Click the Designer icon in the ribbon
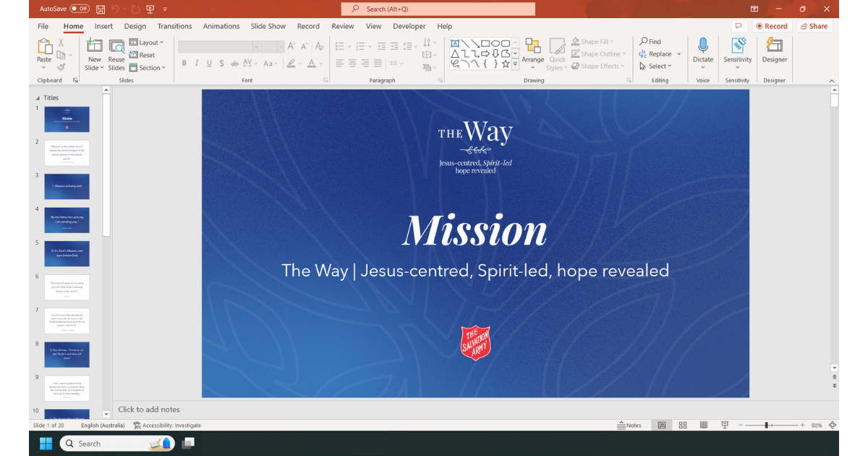 [x=774, y=46]
